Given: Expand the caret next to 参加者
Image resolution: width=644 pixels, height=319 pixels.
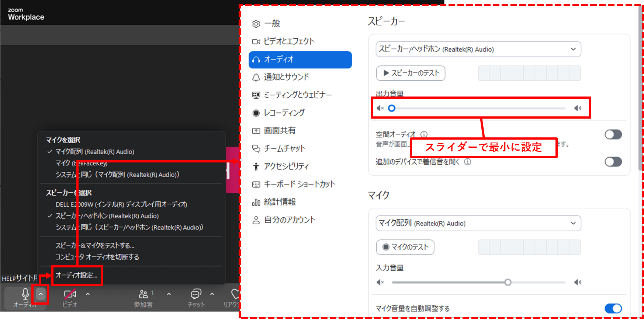Looking at the screenshot, I should pos(169,294).
